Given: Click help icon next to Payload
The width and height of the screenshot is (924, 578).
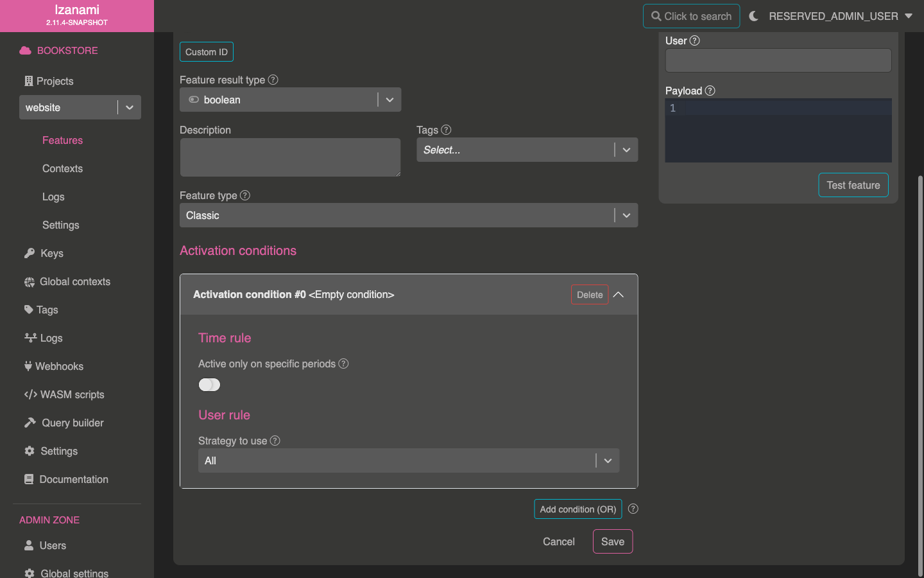Looking at the screenshot, I should pyautogui.click(x=710, y=91).
